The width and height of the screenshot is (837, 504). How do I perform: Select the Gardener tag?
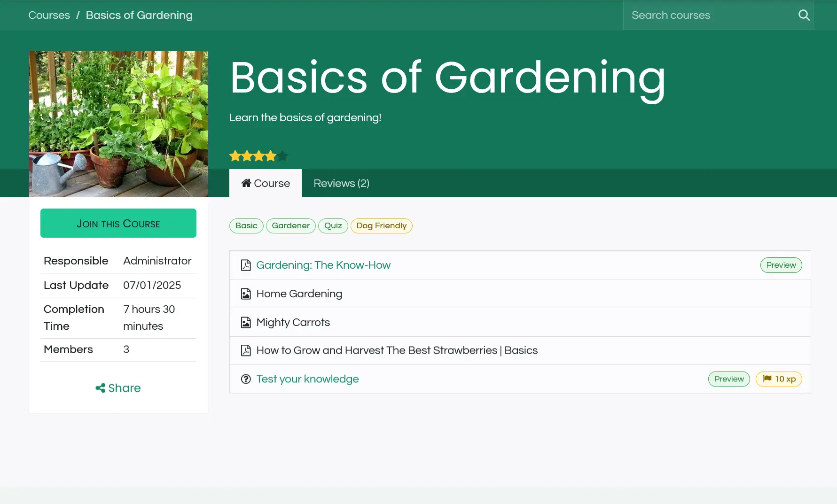point(290,226)
